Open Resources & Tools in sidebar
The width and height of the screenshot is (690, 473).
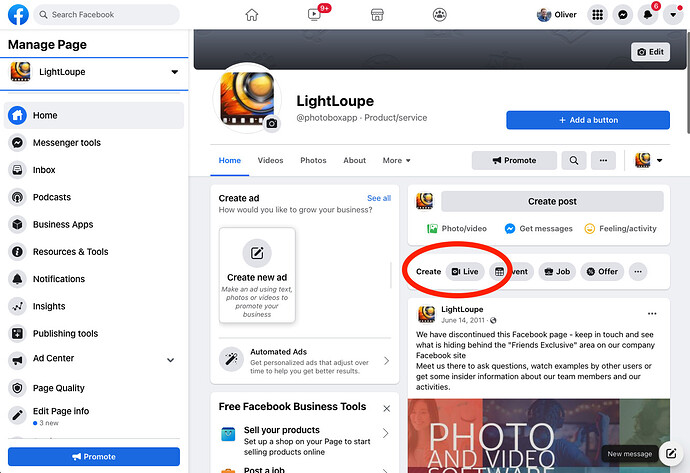(94, 252)
